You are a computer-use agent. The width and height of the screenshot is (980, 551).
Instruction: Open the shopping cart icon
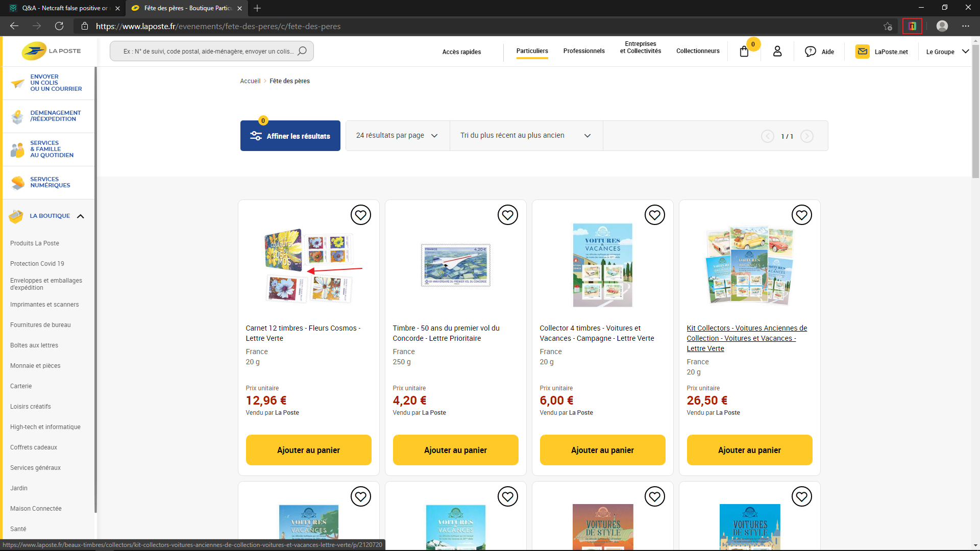744,52
